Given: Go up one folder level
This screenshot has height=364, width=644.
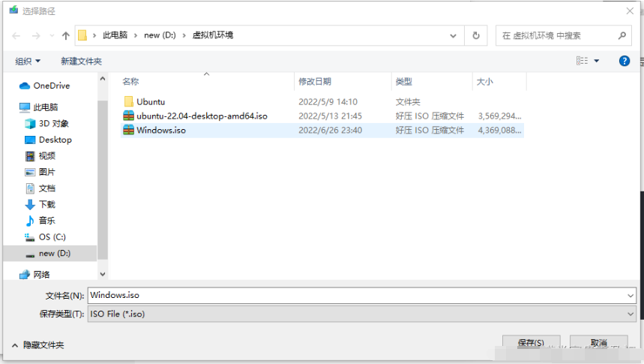Looking at the screenshot, I should tap(66, 36).
